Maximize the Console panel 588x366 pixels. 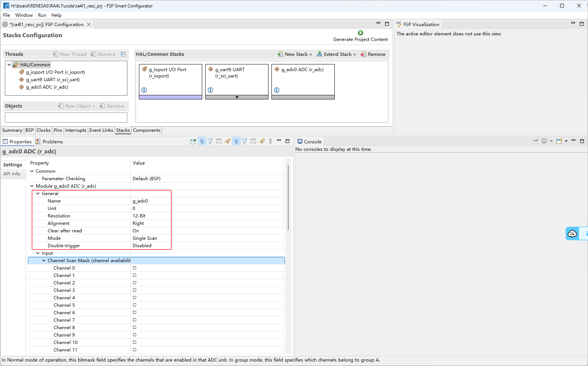click(582, 141)
